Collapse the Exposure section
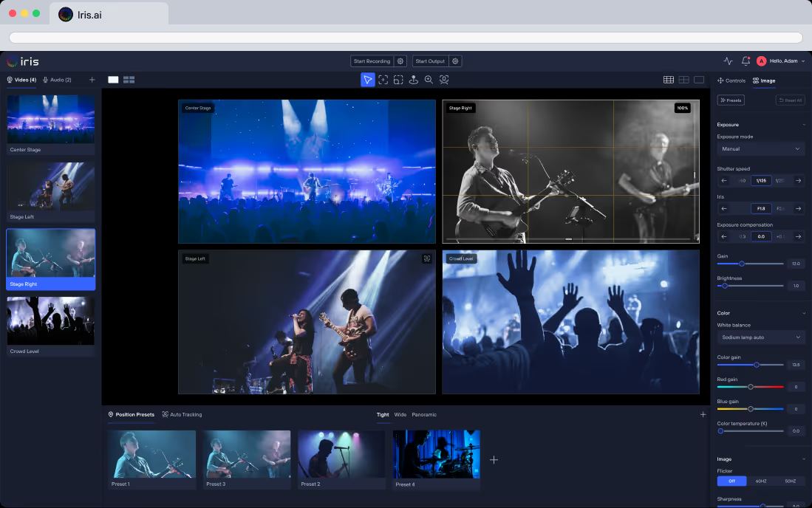 (x=804, y=125)
